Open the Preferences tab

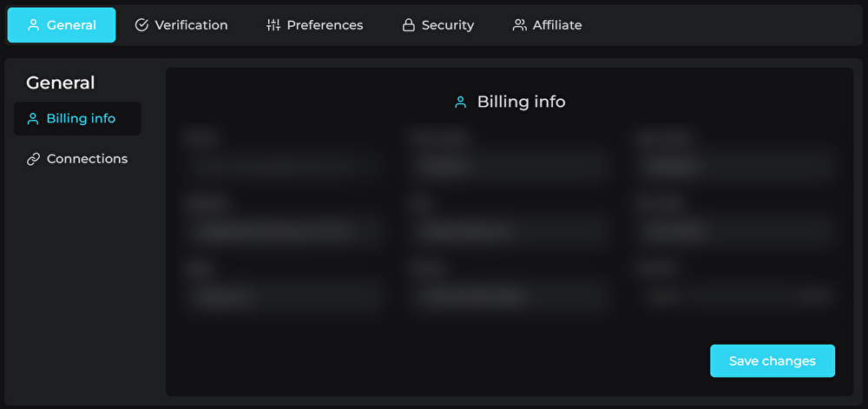(325, 25)
